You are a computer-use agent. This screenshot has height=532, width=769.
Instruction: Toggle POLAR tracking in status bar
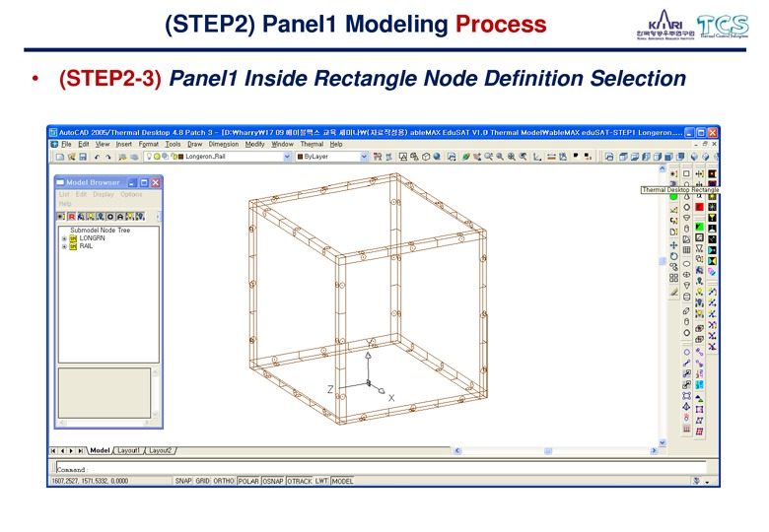[248, 481]
